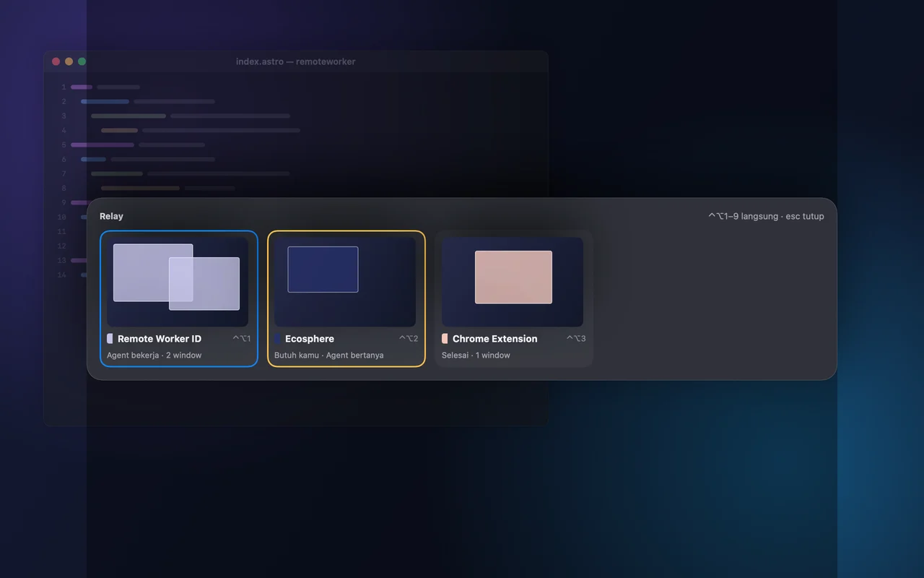Select the Chrome Extension title text

coord(495,338)
